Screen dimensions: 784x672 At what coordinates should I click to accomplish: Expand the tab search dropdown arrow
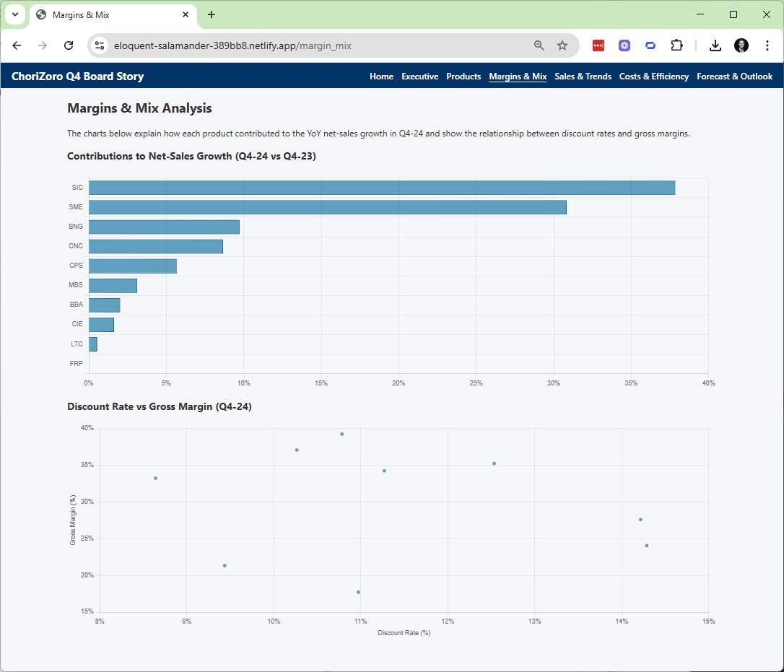(15, 14)
